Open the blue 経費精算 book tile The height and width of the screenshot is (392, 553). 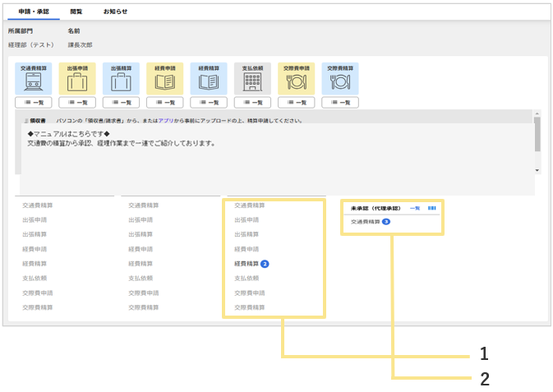pyautogui.click(x=209, y=79)
